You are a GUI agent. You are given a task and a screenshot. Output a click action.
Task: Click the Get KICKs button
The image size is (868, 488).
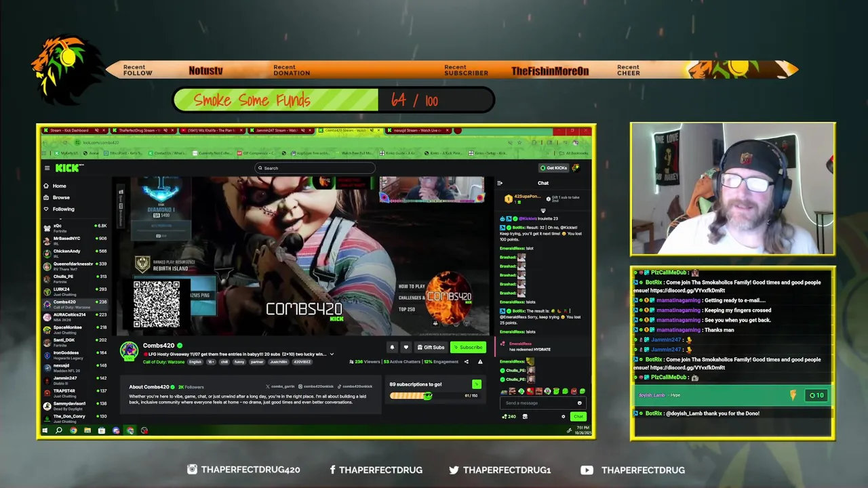coord(553,168)
